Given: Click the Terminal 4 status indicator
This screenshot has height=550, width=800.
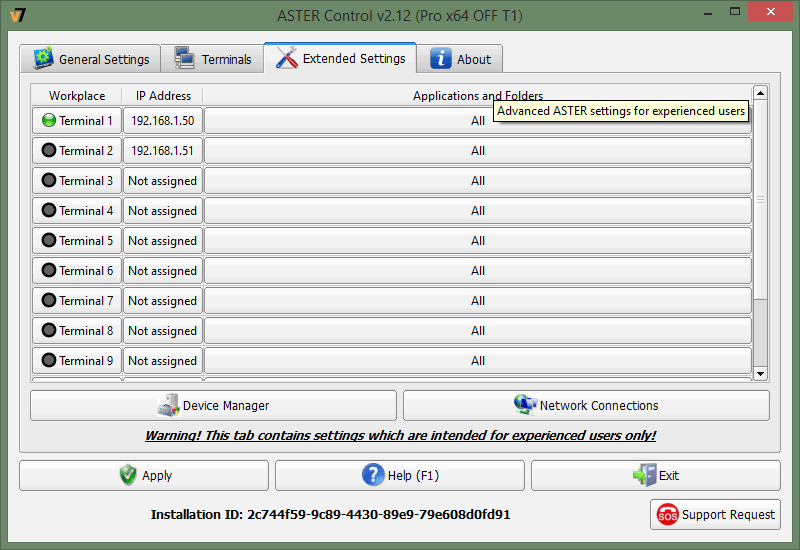Looking at the screenshot, I should point(48,210).
